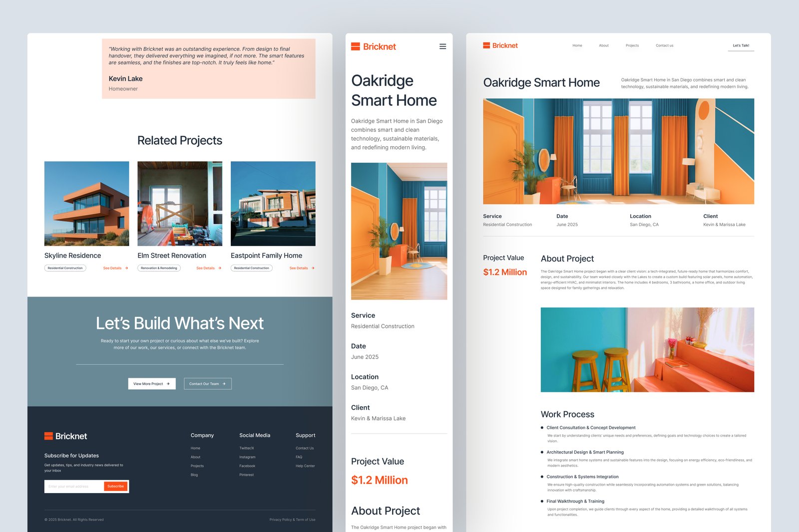Click arrow icon beside Eastpoint Family See Details
Screen dimensions: 799x532
tap(313, 268)
